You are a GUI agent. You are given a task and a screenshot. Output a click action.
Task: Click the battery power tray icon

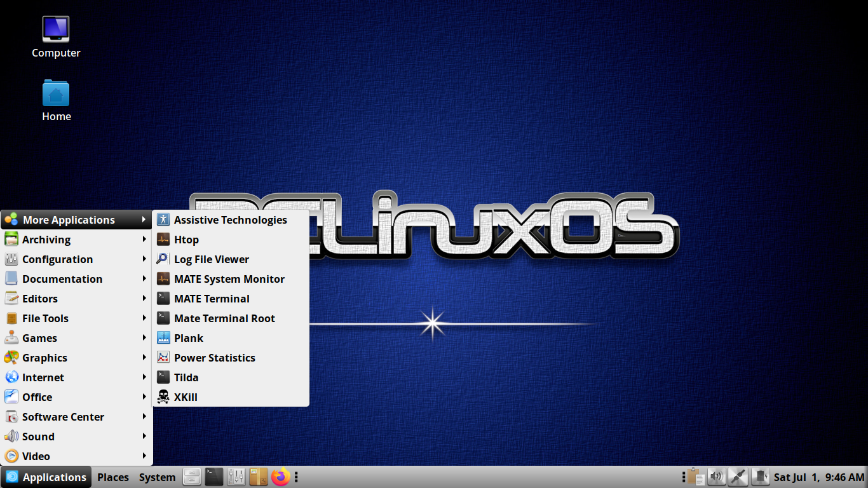coord(760,477)
